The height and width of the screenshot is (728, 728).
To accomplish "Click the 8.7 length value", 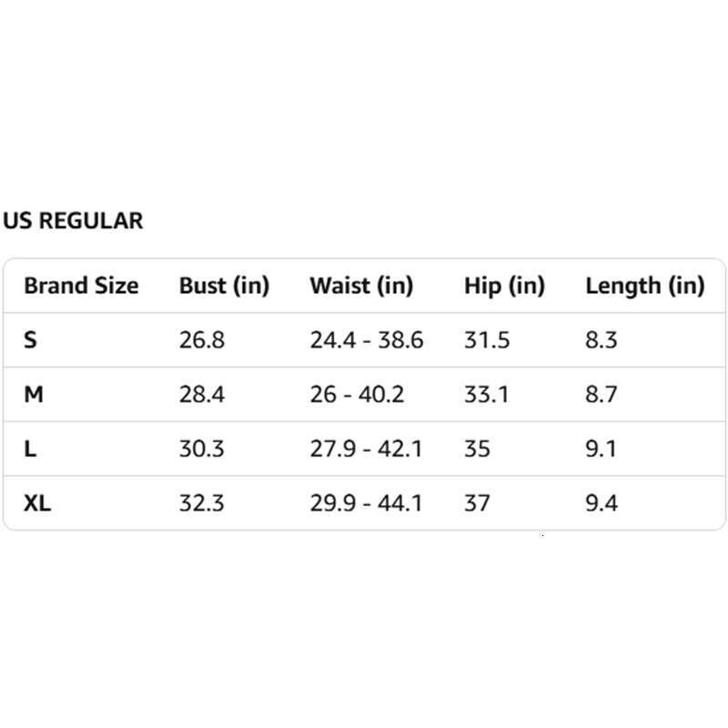I will coord(602,394).
